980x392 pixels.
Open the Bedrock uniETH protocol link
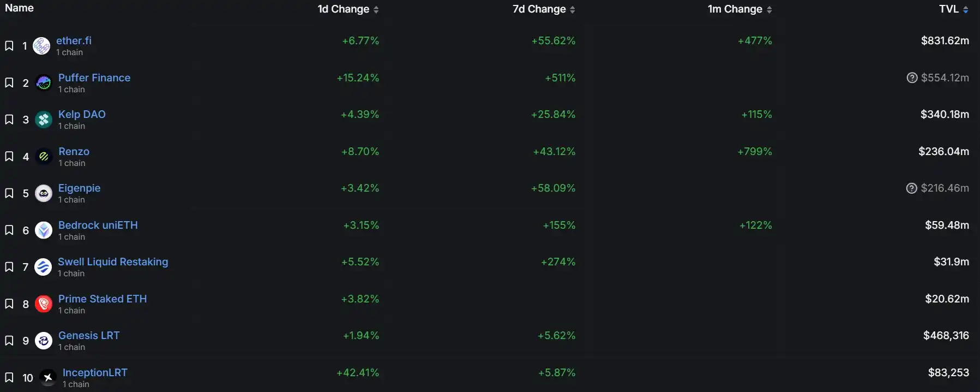98,225
